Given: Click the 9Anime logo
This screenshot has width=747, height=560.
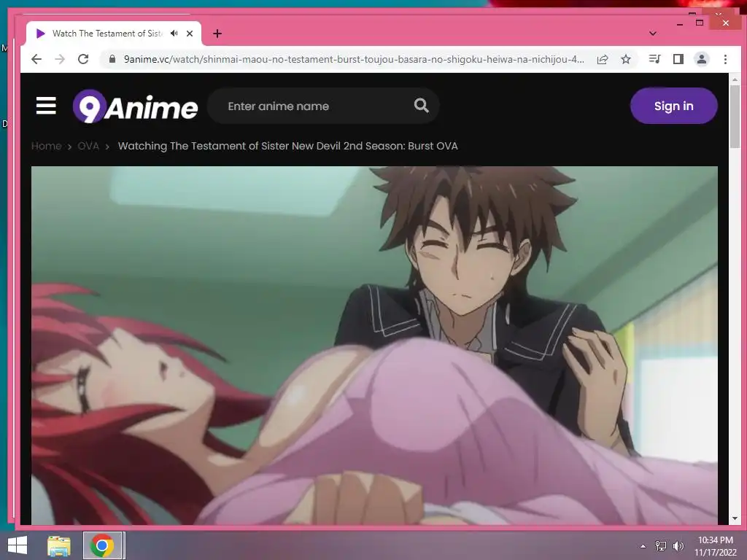Looking at the screenshot, I should [135, 106].
